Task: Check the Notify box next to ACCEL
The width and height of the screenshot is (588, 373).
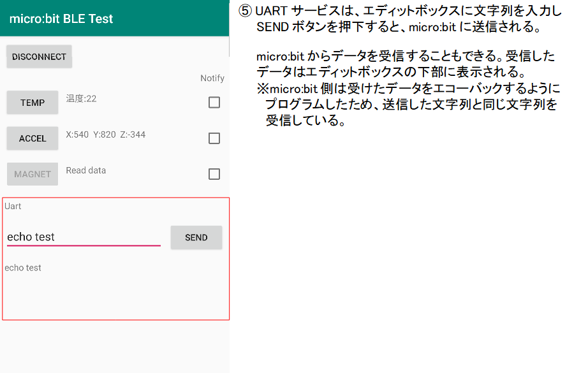Action: coord(214,138)
